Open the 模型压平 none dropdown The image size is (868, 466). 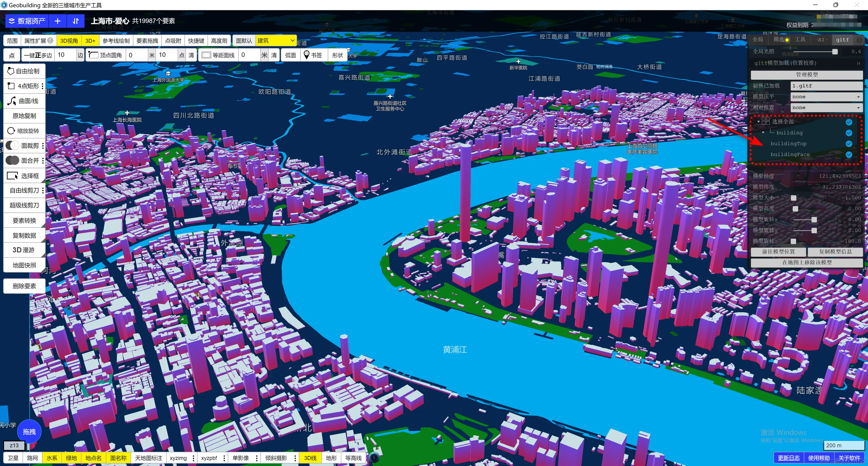click(826, 97)
